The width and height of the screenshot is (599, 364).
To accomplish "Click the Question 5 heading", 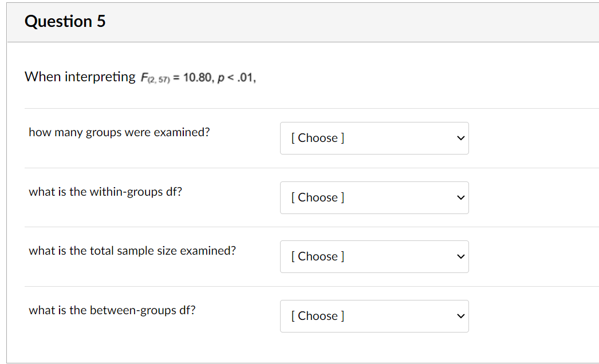I will click(65, 21).
